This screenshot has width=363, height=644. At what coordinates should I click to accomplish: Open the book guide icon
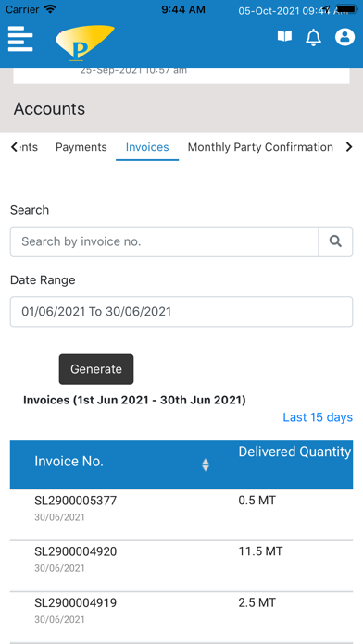[x=284, y=36]
